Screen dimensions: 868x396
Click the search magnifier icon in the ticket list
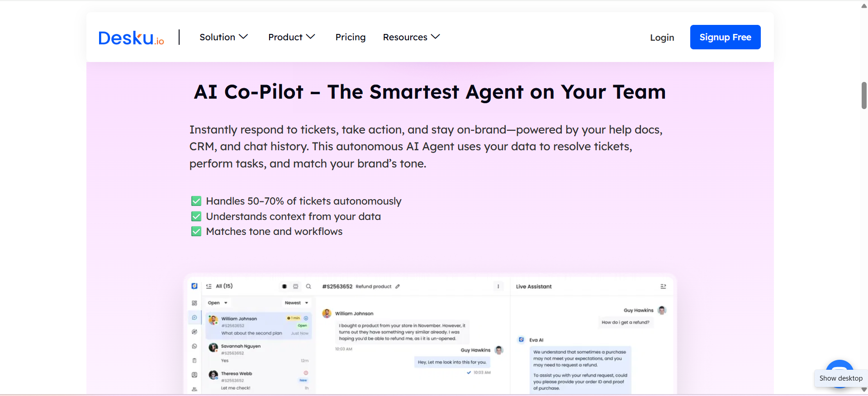coord(308,286)
